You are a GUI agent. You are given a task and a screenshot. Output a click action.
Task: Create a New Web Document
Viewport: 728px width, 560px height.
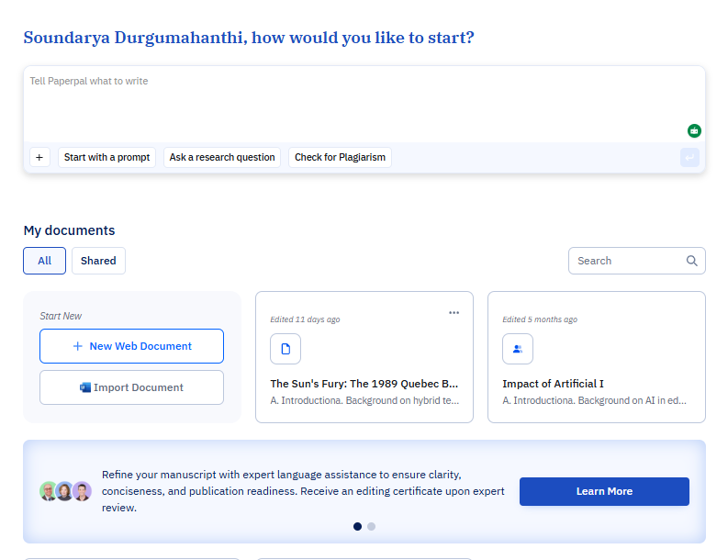[x=131, y=346]
